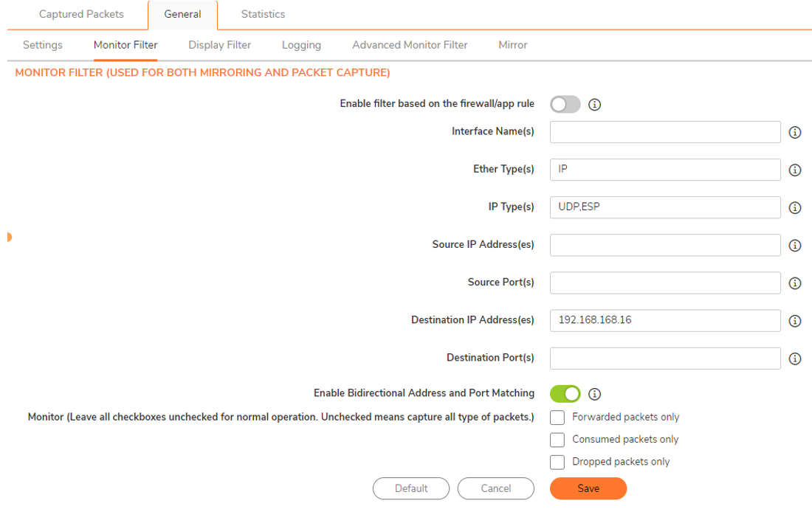Viewport: 812px width, 509px height.
Task: Check Dropped packets only
Action: [x=557, y=463]
